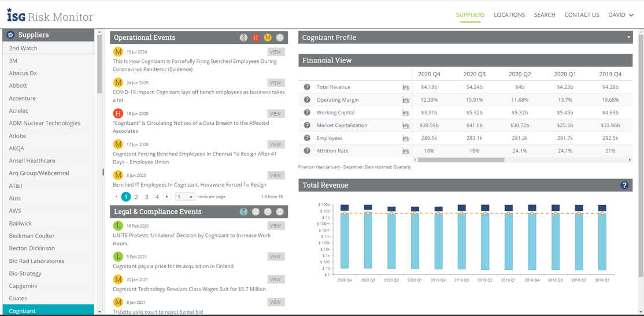
Task: Open the Search menu item
Action: (x=545, y=15)
